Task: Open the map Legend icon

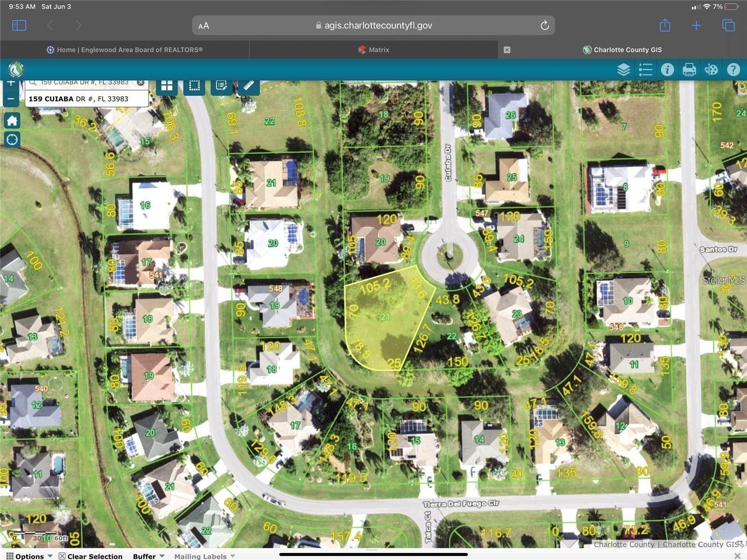Action: [645, 69]
